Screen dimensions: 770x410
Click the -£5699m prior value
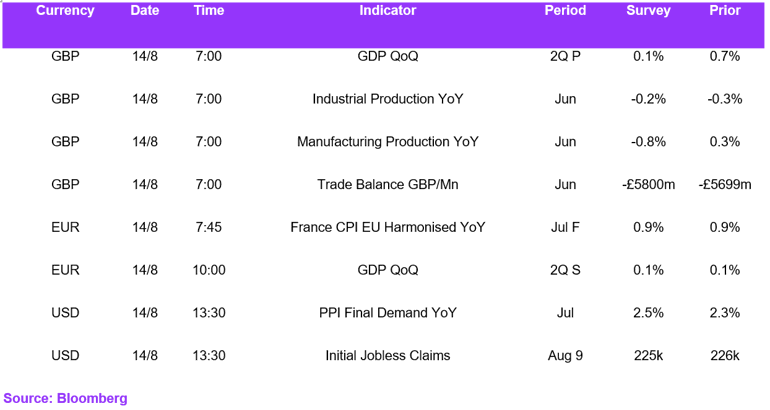tap(725, 184)
